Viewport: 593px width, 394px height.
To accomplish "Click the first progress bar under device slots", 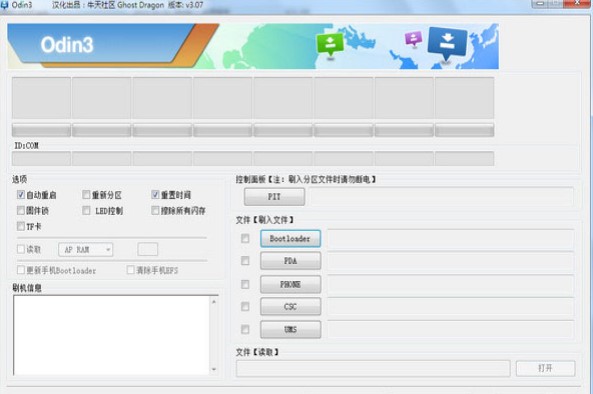I will pos(41,130).
